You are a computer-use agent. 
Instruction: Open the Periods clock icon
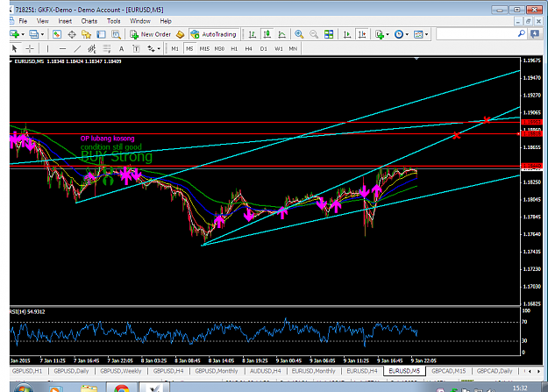tap(398, 34)
